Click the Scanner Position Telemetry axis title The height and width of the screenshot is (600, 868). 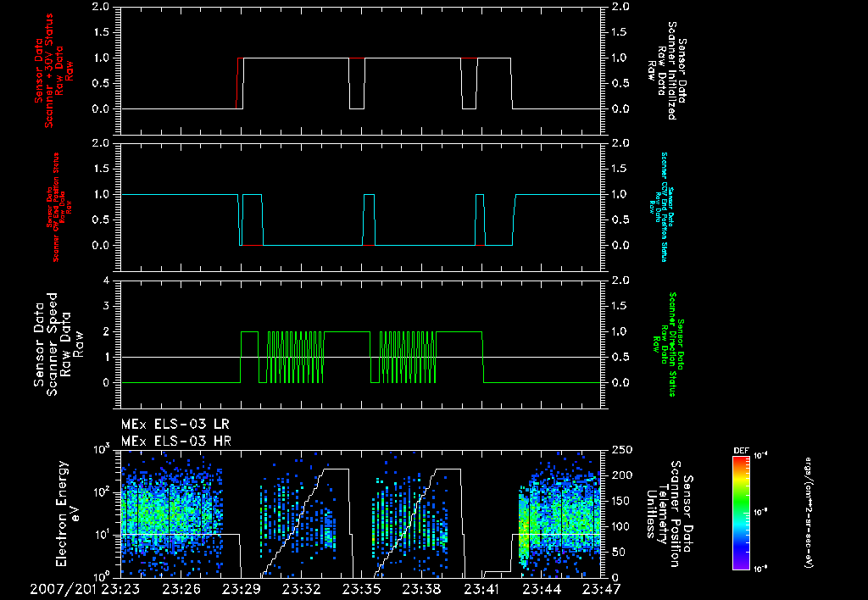pyautogui.click(x=669, y=514)
